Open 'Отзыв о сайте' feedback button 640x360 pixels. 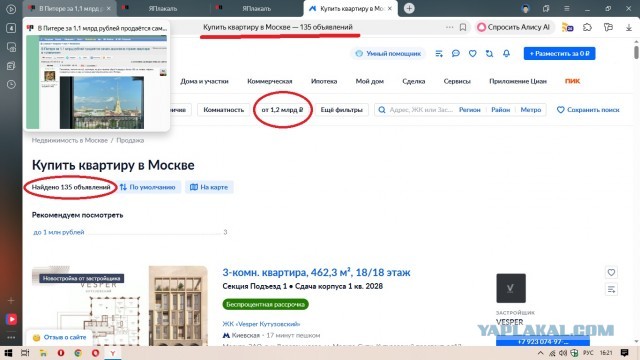(x=60, y=338)
